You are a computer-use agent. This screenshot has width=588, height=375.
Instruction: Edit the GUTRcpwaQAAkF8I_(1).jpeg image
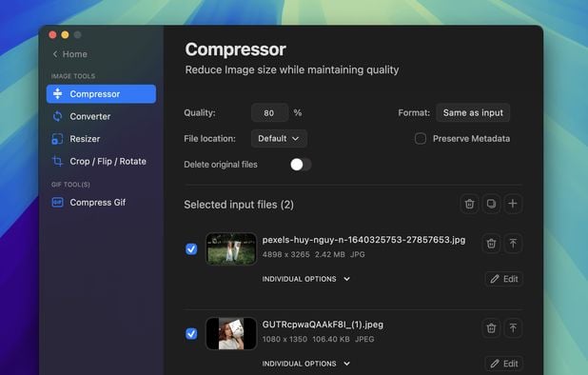point(503,364)
